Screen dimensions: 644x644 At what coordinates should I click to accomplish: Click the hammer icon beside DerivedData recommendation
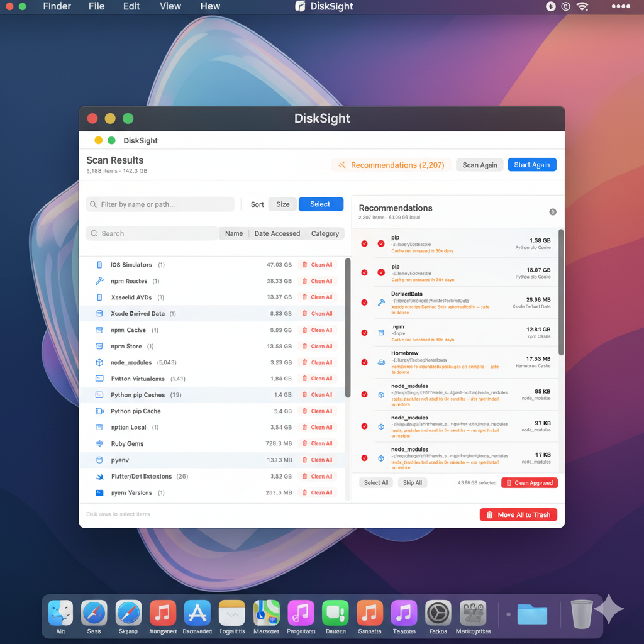click(x=381, y=303)
